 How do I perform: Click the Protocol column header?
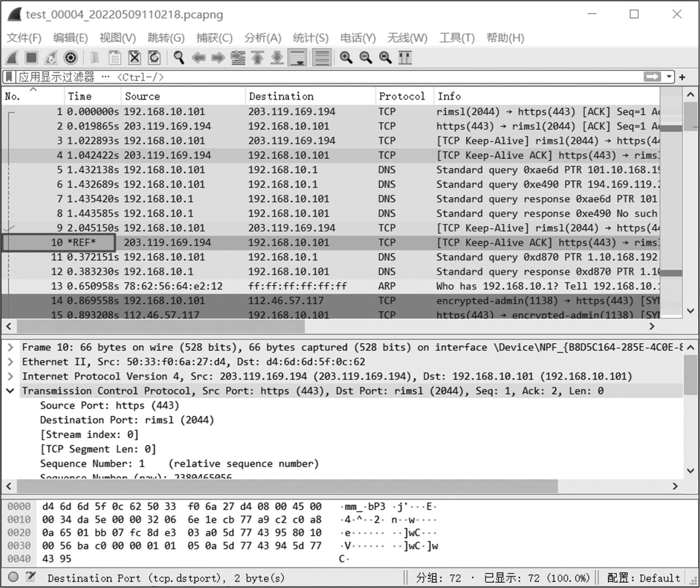[402, 96]
